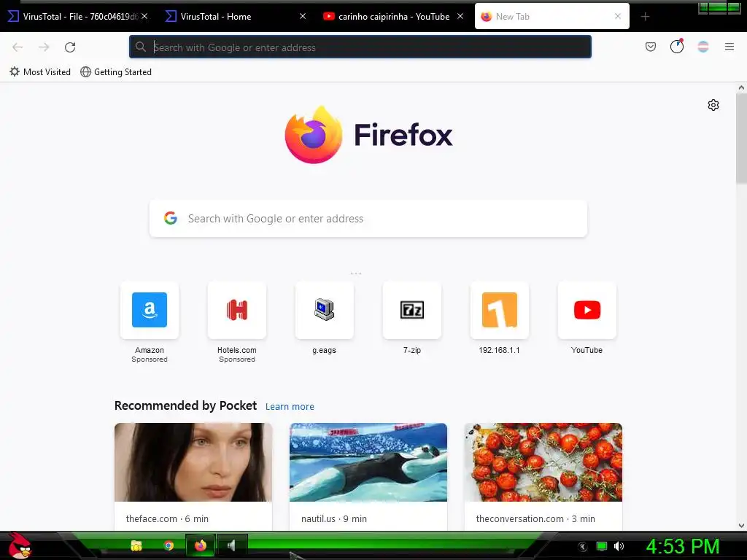747x560 pixels.
Task: Open Most Visited bookmarks folder
Action: [x=40, y=72]
